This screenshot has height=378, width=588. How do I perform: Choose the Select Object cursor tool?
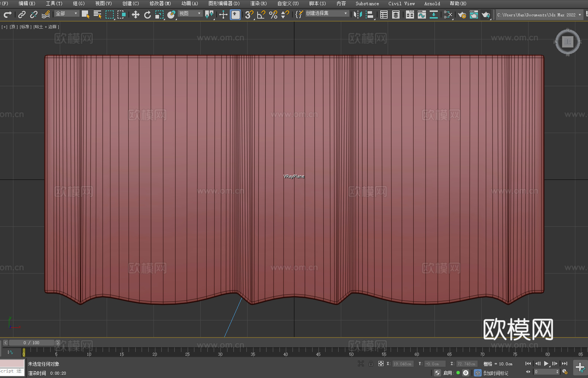pos(86,14)
